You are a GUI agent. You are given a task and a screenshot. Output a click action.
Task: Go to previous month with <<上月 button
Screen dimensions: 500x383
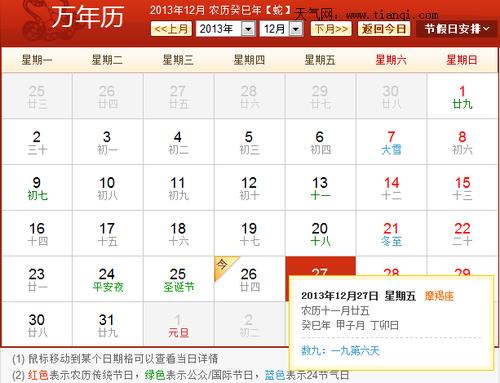click(171, 29)
